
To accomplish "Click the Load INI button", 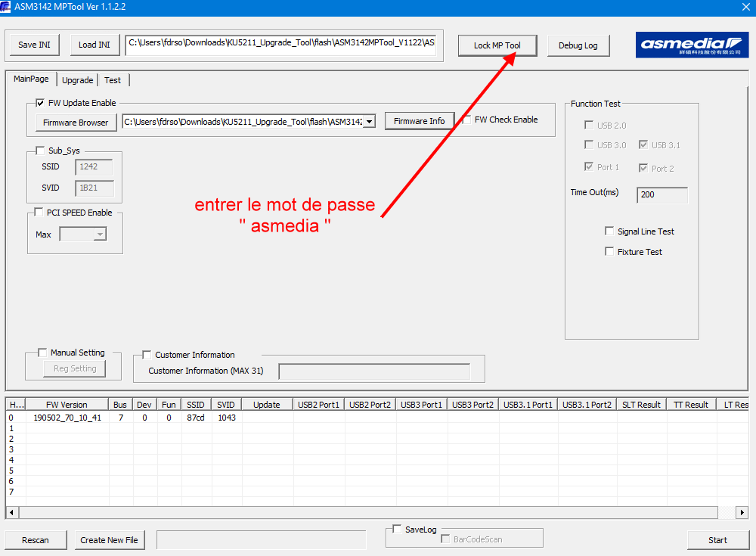I will (94, 45).
